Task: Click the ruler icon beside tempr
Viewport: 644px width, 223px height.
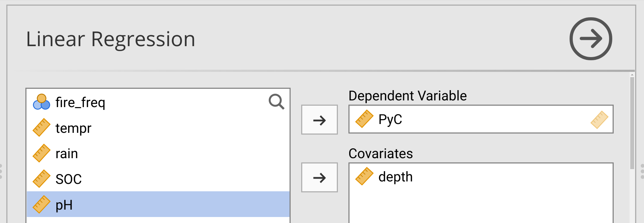Action: click(x=41, y=128)
